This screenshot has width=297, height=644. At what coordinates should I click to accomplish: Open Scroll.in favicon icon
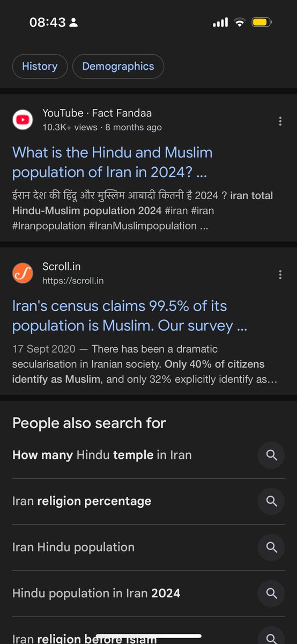click(23, 273)
